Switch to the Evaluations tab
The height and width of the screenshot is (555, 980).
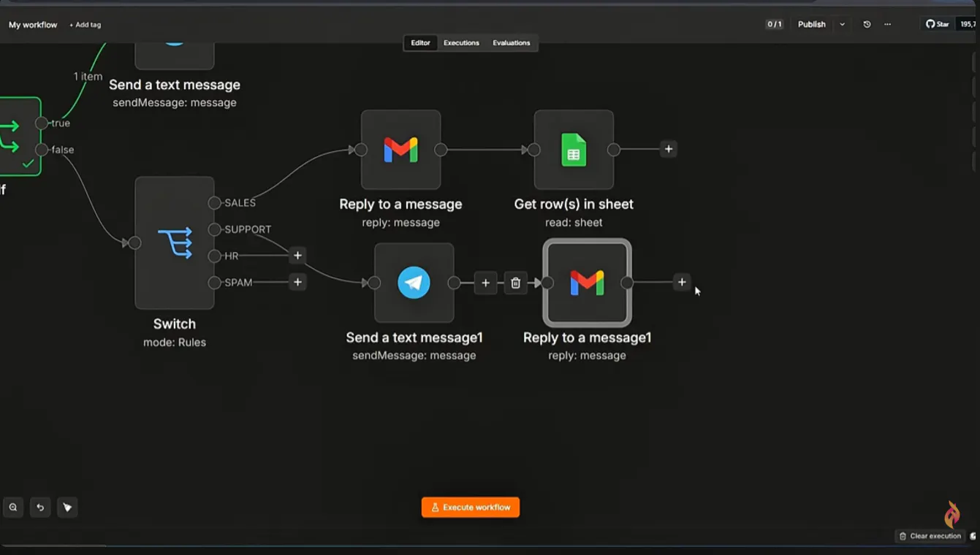[511, 43]
